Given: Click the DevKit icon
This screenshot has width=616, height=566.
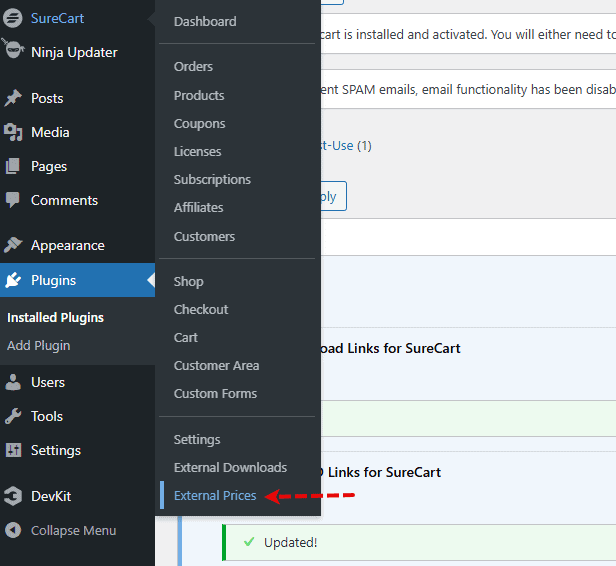Looking at the screenshot, I should coord(13,496).
